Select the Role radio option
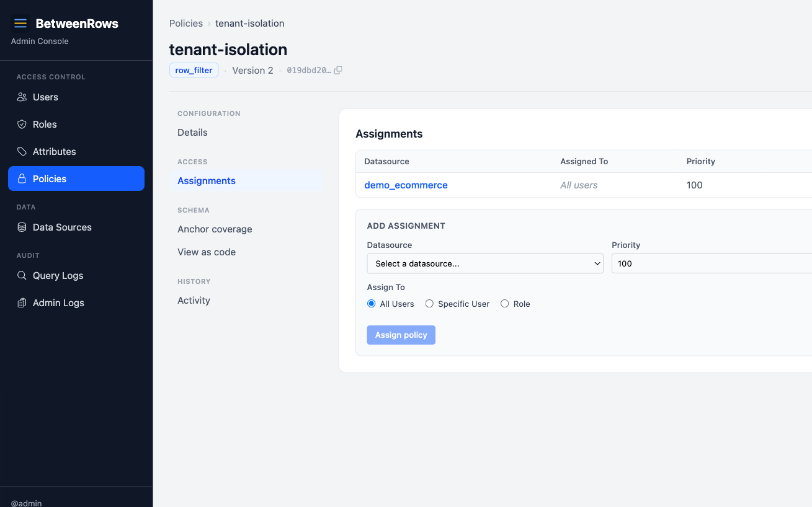This screenshot has width=812, height=507. tap(505, 304)
